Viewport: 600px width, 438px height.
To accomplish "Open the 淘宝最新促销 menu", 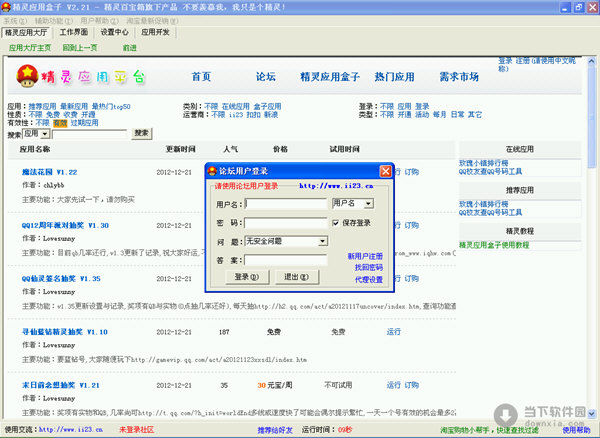I will click(x=152, y=21).
